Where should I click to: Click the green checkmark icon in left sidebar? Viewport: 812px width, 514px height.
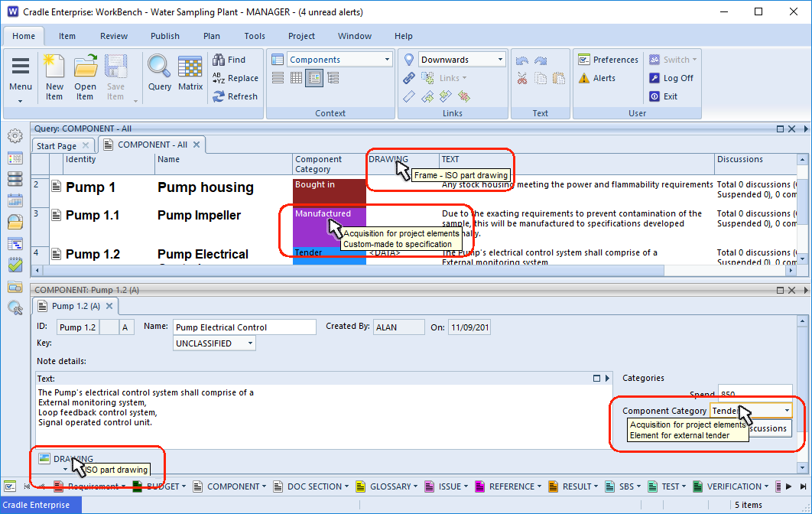pos(15,265)
